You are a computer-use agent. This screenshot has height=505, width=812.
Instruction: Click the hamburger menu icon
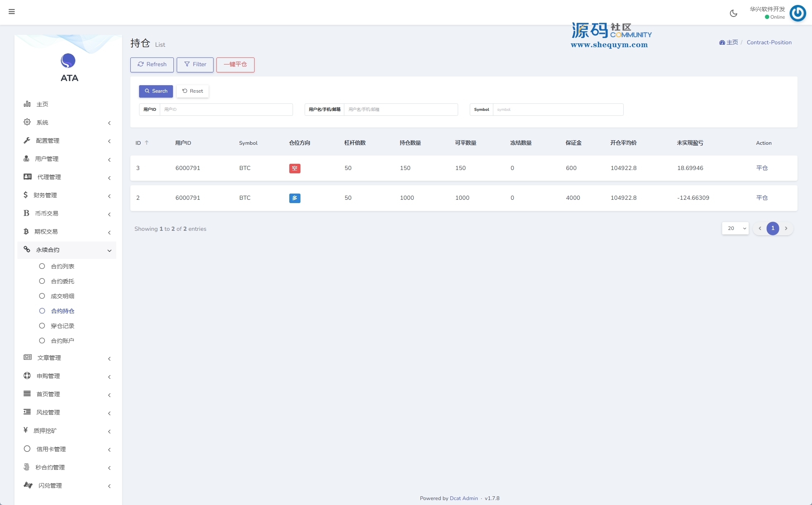coord(12,12)
